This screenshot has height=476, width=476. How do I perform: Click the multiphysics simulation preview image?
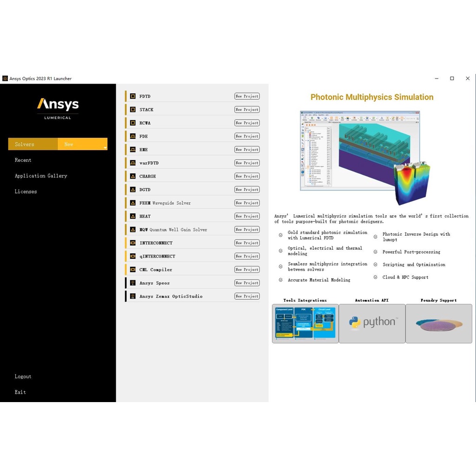pyautogui.click(x=365, y=158)
